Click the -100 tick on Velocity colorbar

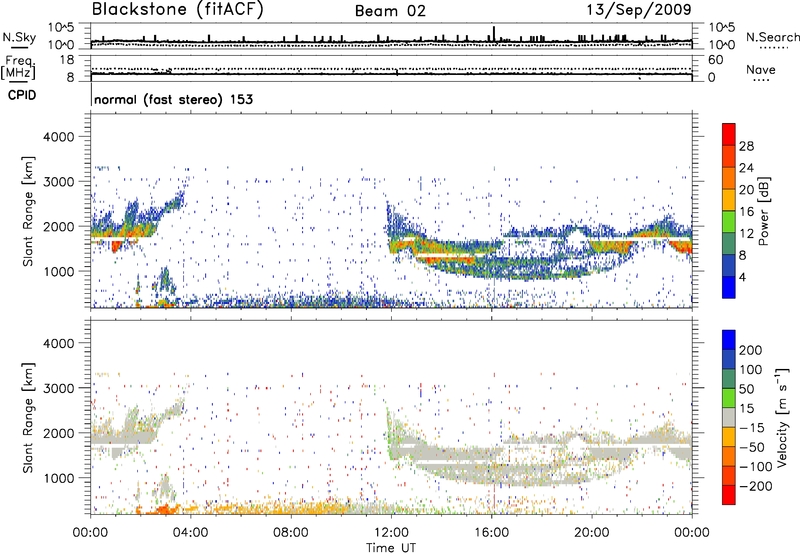[x=756, y=467]
